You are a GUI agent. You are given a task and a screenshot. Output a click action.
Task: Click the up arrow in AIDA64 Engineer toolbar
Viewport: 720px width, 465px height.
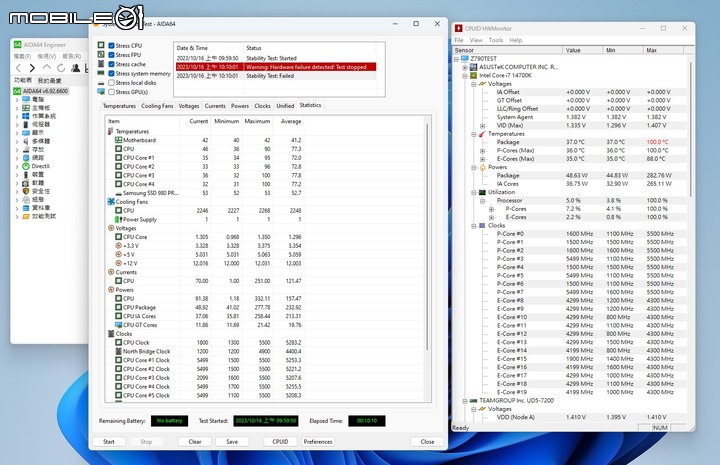[x=46, y=68]
